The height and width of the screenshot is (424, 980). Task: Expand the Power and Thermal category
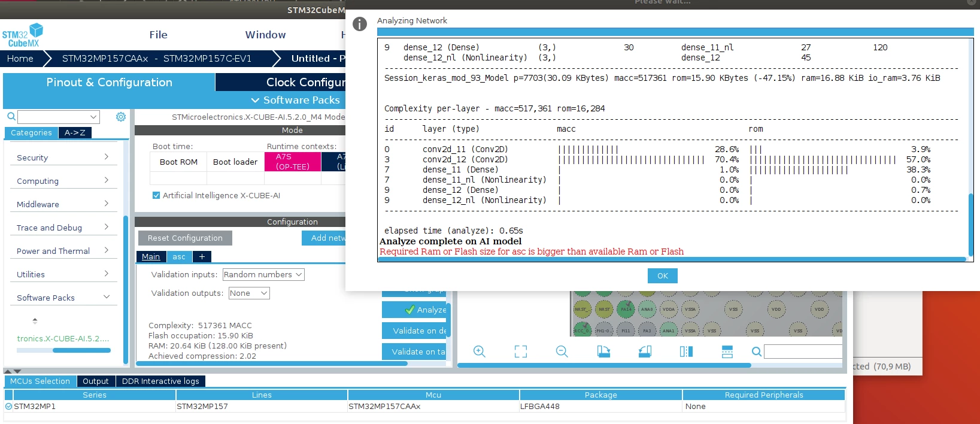point(63,251)
